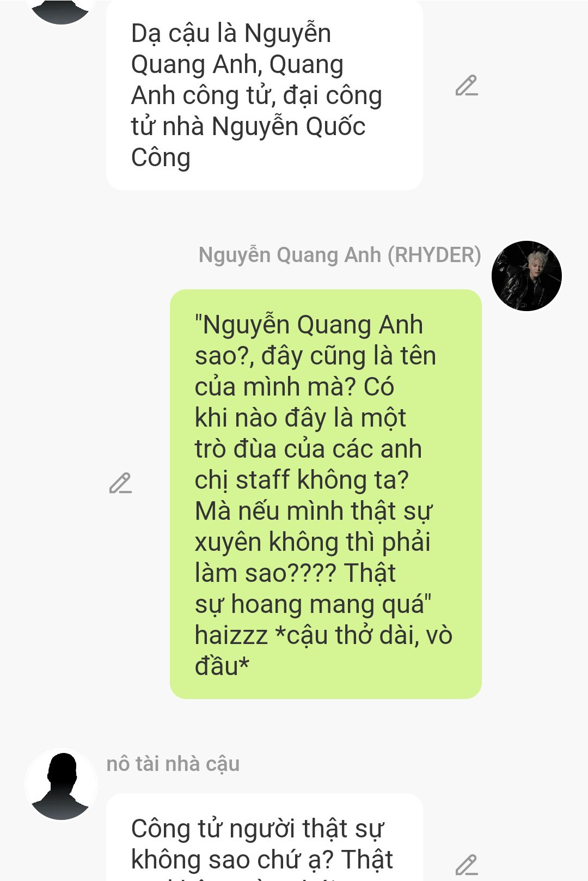Click the word "đầu*" ending the green message
This screenshot has width=588, height=881.
coord(222,666)
